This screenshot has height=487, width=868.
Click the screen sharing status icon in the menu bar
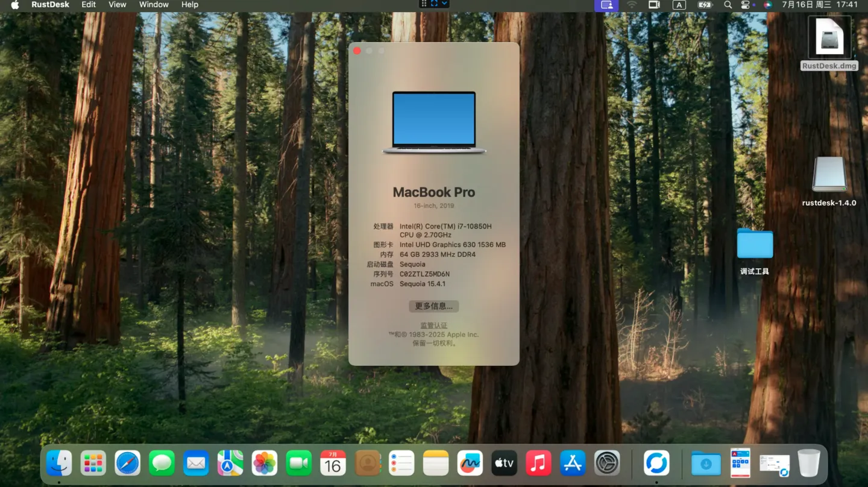(x=606, y=5)
